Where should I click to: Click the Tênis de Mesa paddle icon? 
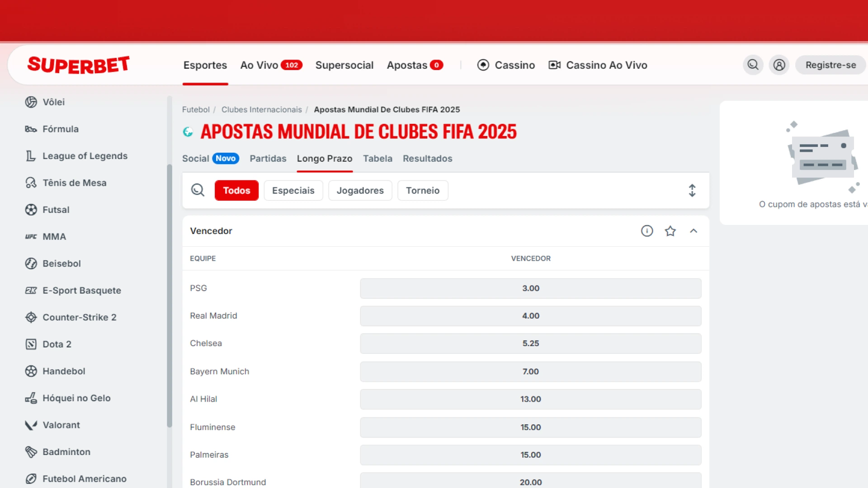click(31, 183)
